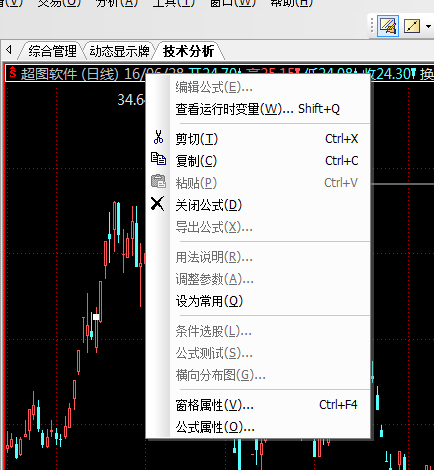Choose 关闭公式(D) menu entry
The width and height of the screenshot is (434, 470).
pyautogui.click(x=258, y=205)
